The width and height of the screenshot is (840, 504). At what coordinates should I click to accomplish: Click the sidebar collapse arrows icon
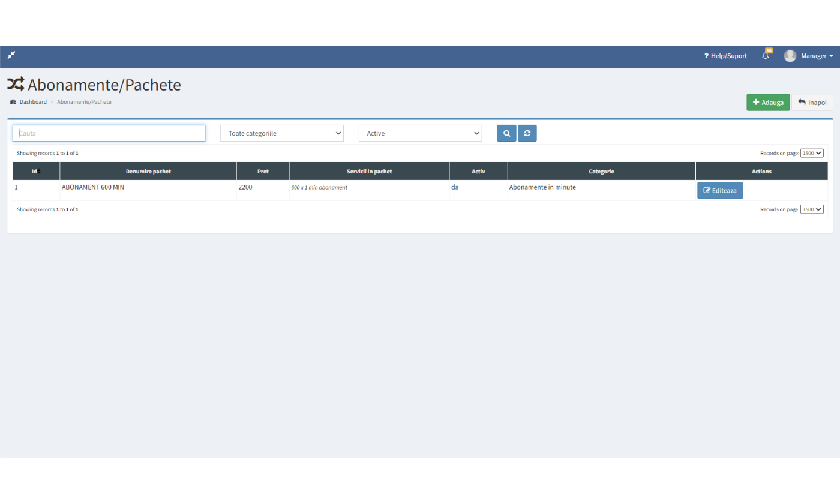(11, 55)
